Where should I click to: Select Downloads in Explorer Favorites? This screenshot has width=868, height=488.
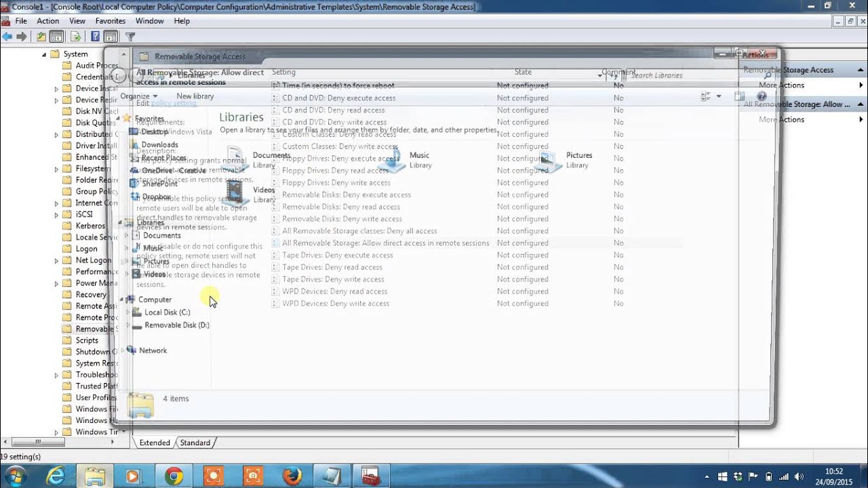click(159, 145)
